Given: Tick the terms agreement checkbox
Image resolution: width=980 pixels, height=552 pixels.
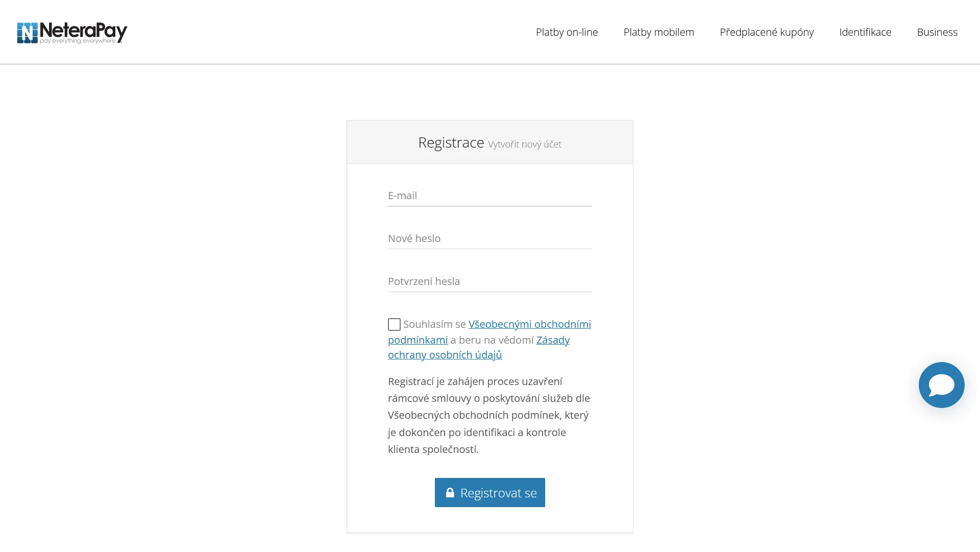Looking at the screenshot, I should [394, 325].
